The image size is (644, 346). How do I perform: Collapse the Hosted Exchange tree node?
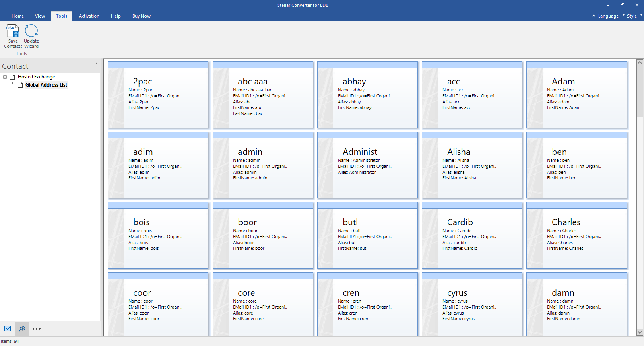coord(5,77)
